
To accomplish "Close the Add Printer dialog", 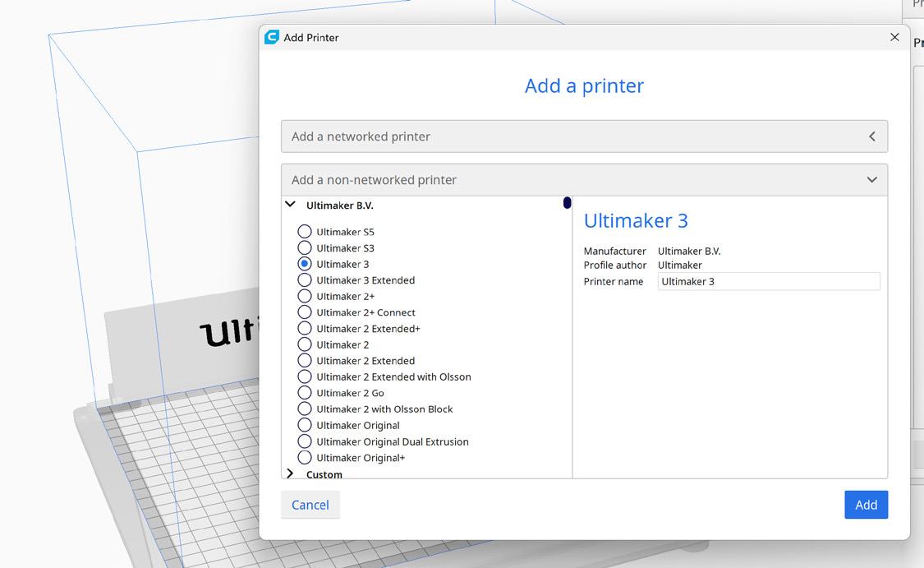I will [894, 37].
